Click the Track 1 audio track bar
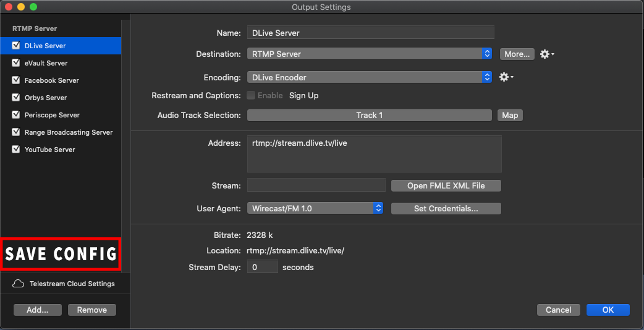This screenshot has width=644, height=330. click(x=369, y=116)
